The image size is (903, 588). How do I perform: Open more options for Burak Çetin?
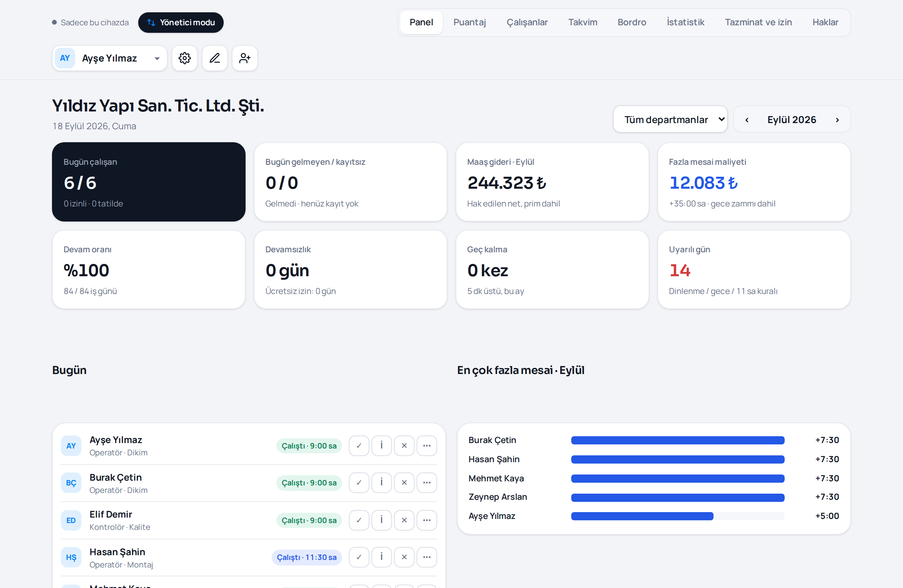[427, 483]
